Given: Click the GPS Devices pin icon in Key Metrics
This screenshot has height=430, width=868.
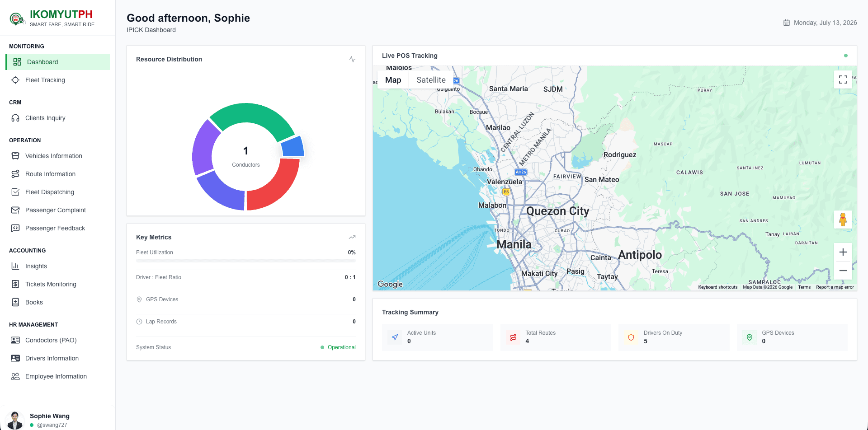Looking at the screenshot, I should click(139, 299).
